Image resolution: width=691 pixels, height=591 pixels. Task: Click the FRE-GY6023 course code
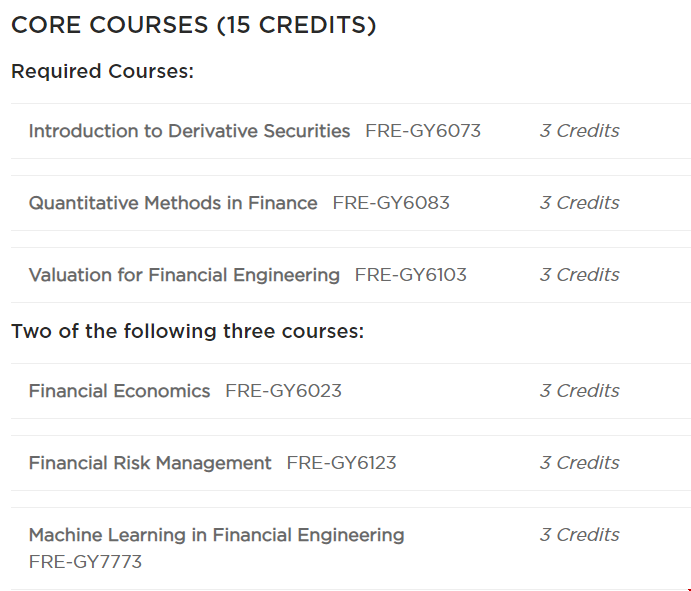[x=283, y=391]
